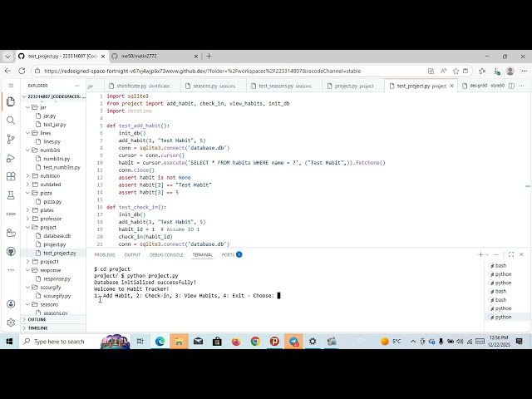The width and height of the screenshot is (532, 399).
Task: Switch to the PROBLEMS panel tab
Action: 105,254
